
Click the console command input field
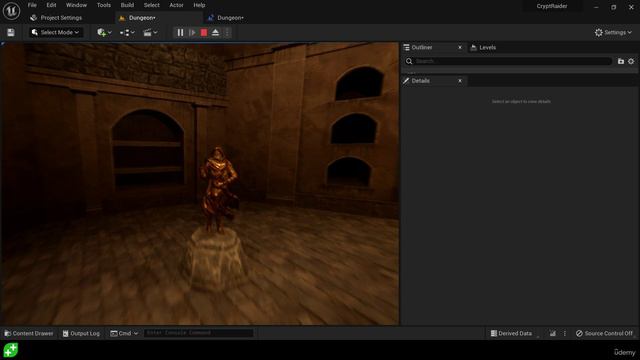[199, 333]
